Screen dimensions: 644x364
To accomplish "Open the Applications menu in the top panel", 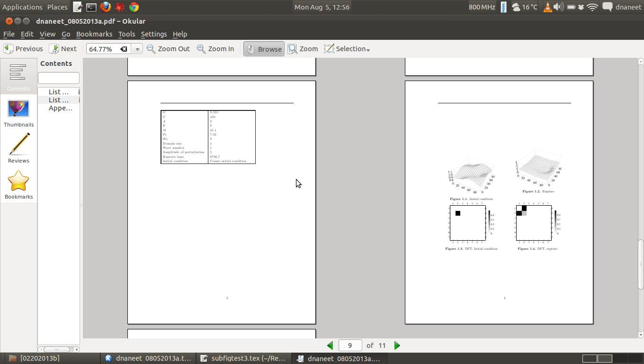I will [x=22, y=7].
